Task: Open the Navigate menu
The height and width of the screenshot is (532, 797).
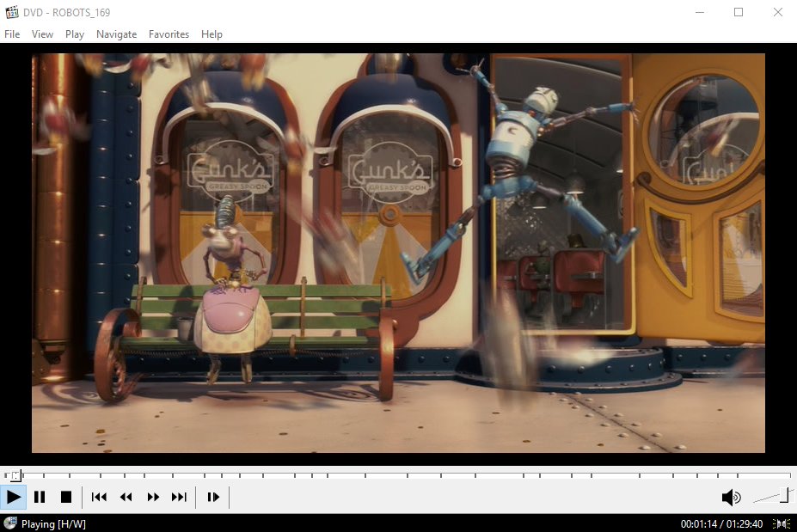Action: pyautogui.click(x=116, y=34)
